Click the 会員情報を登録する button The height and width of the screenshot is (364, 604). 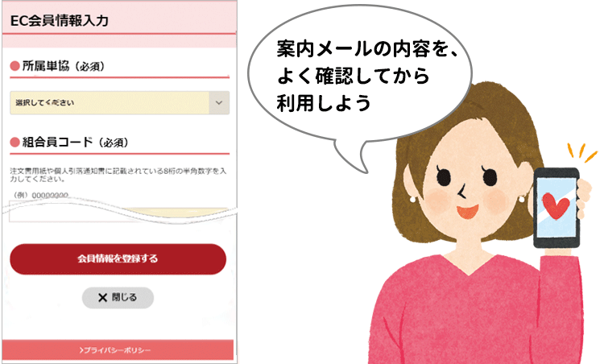pyautogui.click(x=118, y=259)
